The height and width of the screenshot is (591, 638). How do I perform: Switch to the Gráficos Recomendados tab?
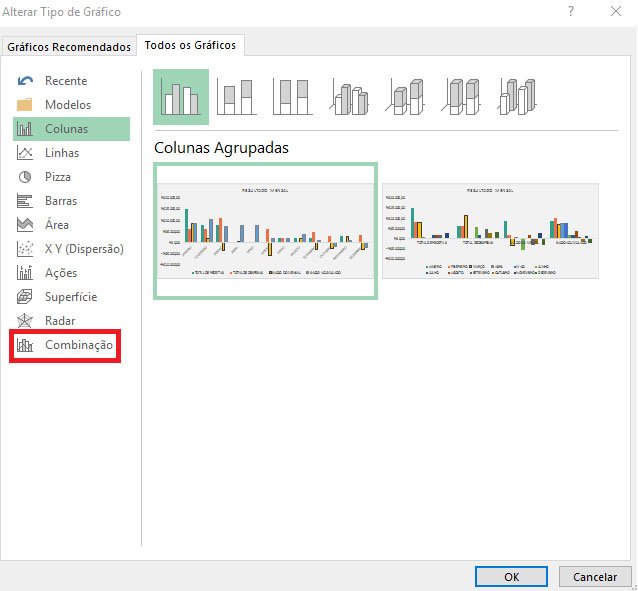68,47
